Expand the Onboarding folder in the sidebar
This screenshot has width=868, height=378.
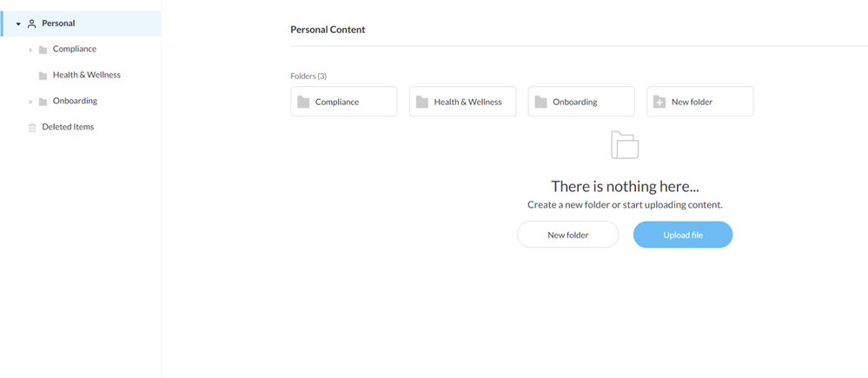pos(30,102)
